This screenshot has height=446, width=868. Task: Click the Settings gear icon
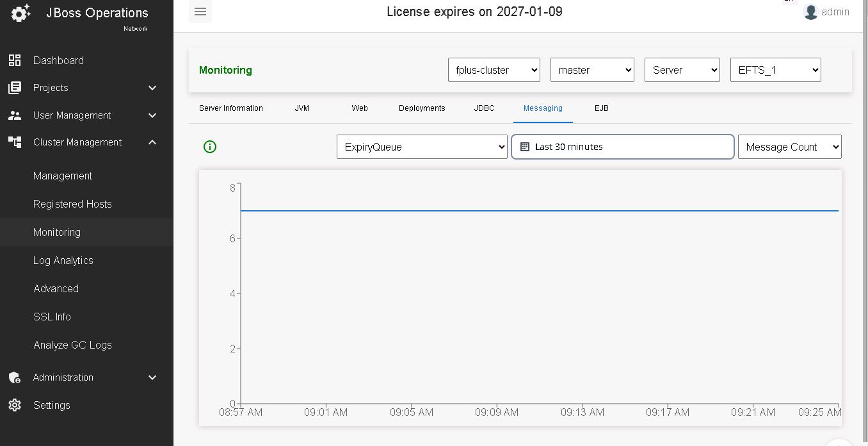coord(15,405)
